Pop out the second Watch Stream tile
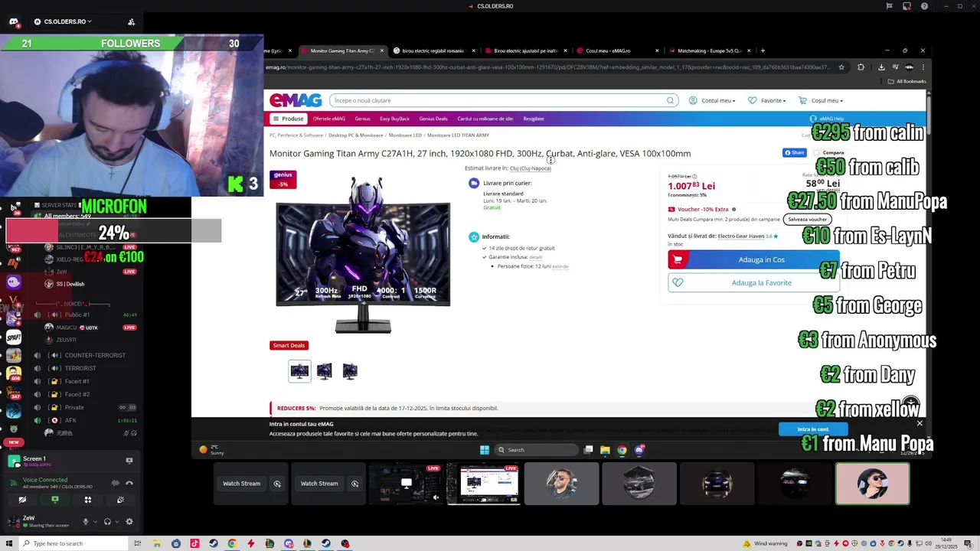 tap(354, 484)
